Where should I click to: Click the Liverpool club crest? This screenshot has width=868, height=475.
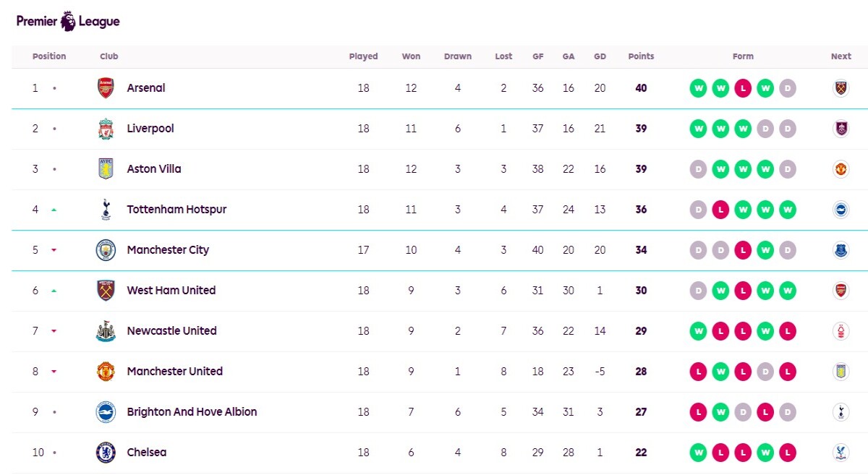[106, 129]
